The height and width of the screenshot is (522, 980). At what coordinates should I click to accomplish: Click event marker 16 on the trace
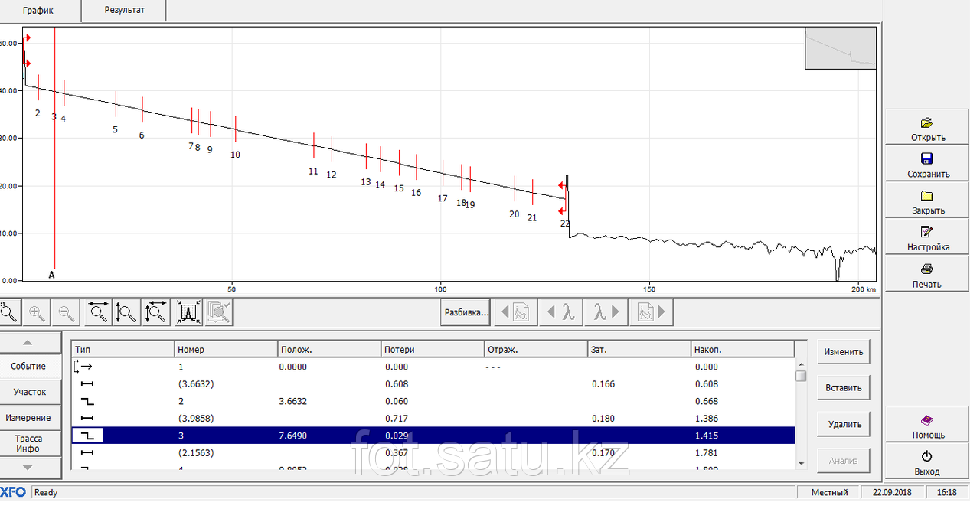coord(416,193)
